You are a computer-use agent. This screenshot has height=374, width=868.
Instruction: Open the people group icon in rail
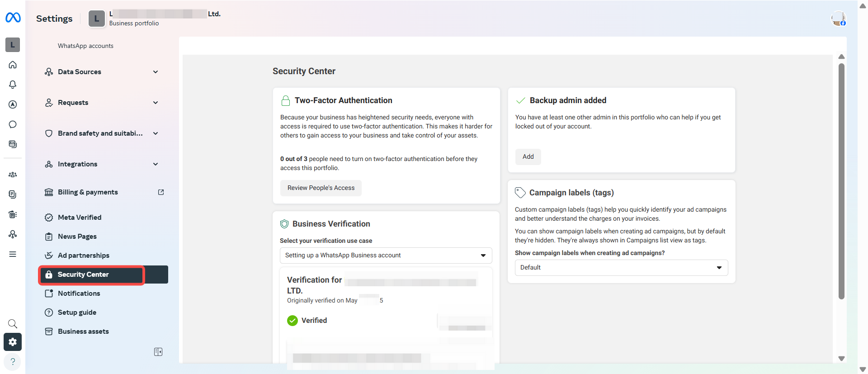pos(13,175)
